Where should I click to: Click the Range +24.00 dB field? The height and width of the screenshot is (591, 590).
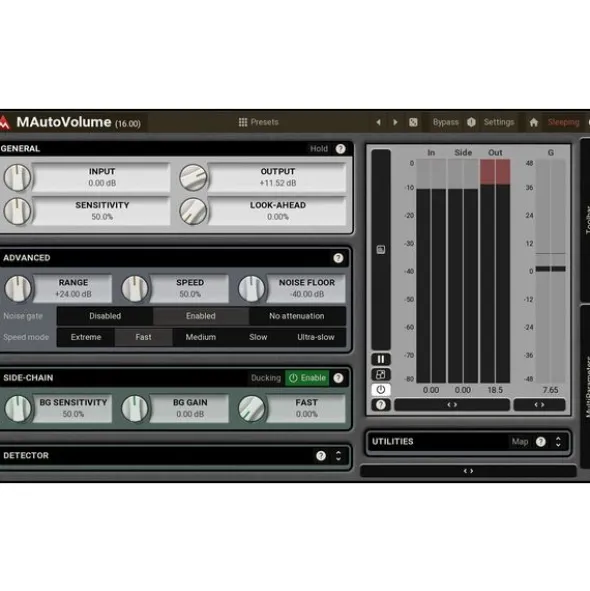coord(73,289)
